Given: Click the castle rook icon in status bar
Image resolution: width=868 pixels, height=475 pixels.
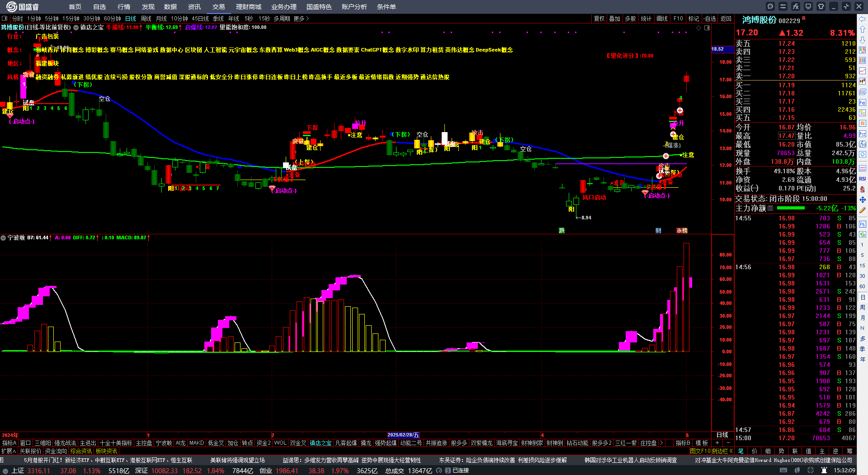Looking at the screenshot, I should 824,470.
